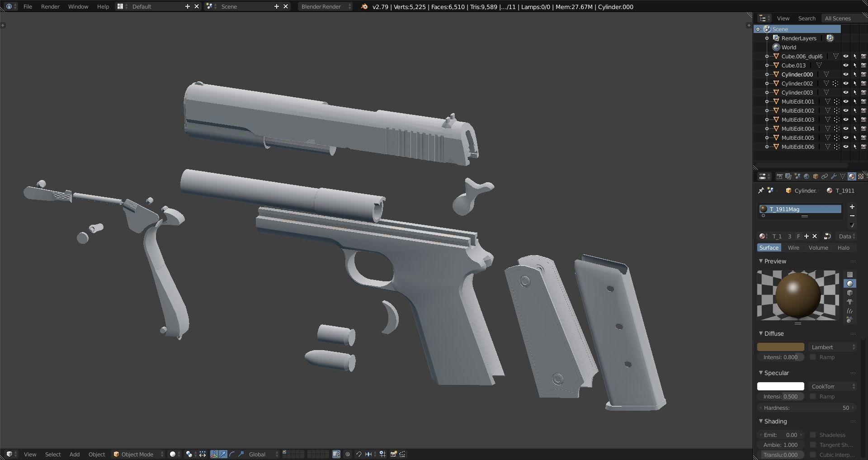Unlink material with the X icon
The width and height of the screenshot is (868, 460).
click(815, 236)
